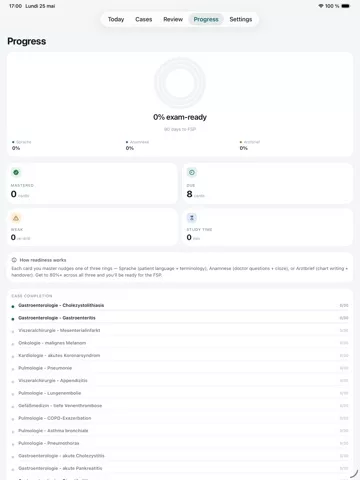Open Gastroenterologie - Gastroenteritis case
The image size is (360, 480).
point(180,318)
